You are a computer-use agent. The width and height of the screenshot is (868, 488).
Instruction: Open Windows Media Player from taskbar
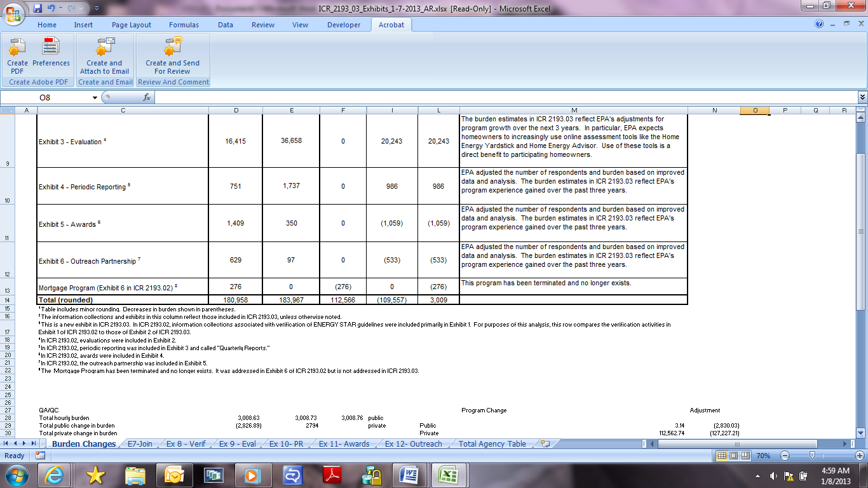point(254,475)
